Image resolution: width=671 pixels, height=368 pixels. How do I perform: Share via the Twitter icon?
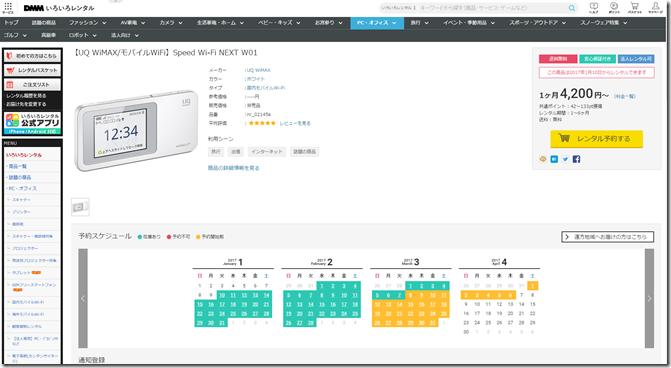pyautogui.click(x=565, y=159)
